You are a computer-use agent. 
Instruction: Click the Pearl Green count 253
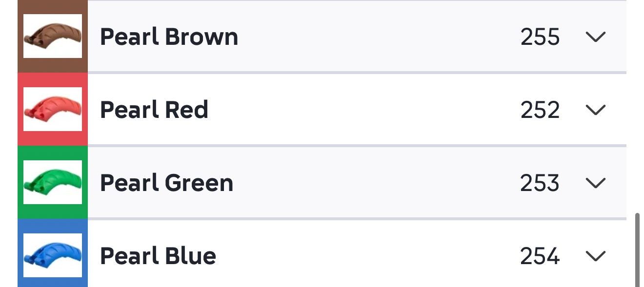(x=540, y=183)
